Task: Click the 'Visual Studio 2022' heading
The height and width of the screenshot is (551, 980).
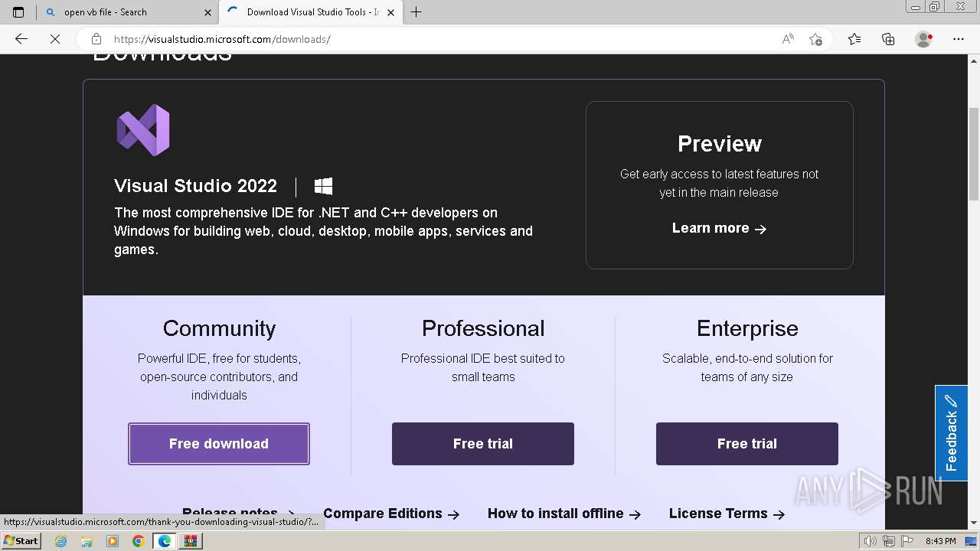Action: click(195, 186)
